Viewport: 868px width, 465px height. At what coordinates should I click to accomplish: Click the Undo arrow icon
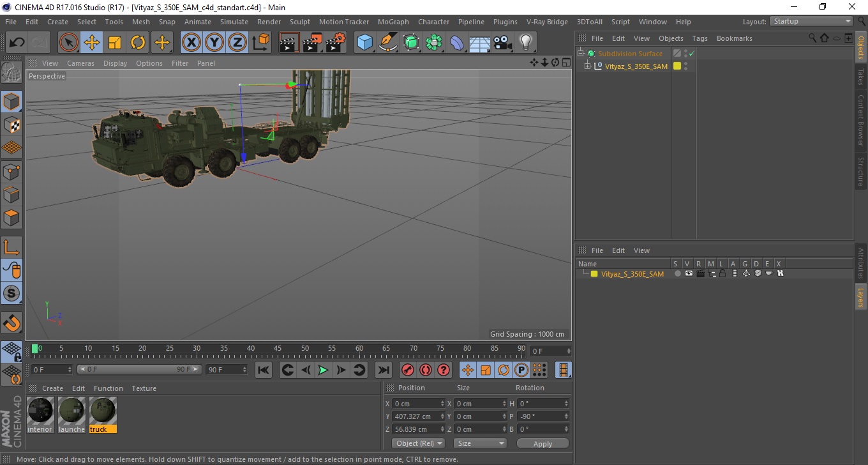tap(17, 43)
